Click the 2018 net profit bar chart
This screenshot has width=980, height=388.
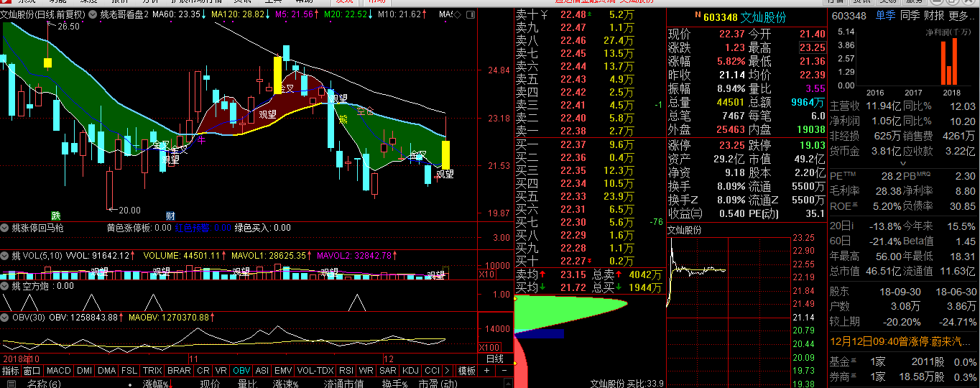[949, 62]
